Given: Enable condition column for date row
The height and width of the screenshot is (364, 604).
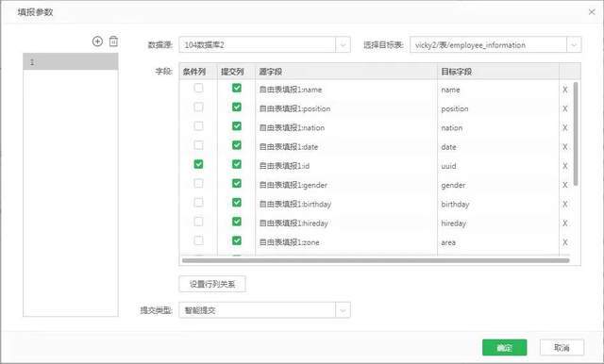Looking at the screenshot, I should tap(198, 145).
